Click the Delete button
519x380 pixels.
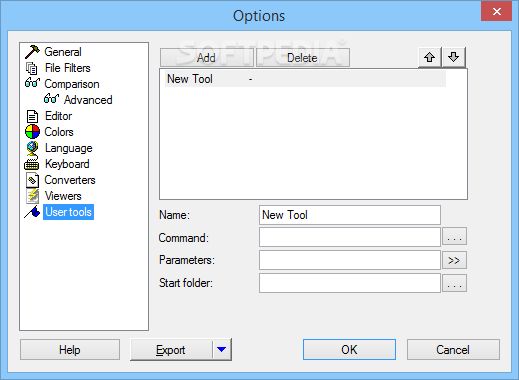coord(302,58)
